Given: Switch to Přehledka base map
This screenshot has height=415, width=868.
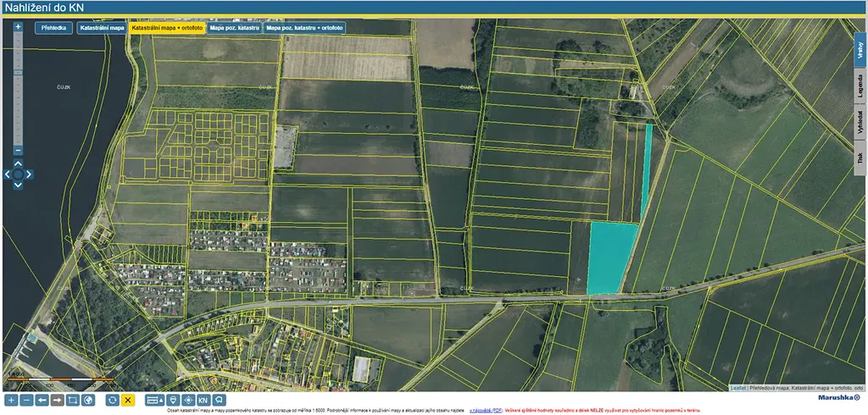Looking at the screenshot, I should click(x=53, y=28).
